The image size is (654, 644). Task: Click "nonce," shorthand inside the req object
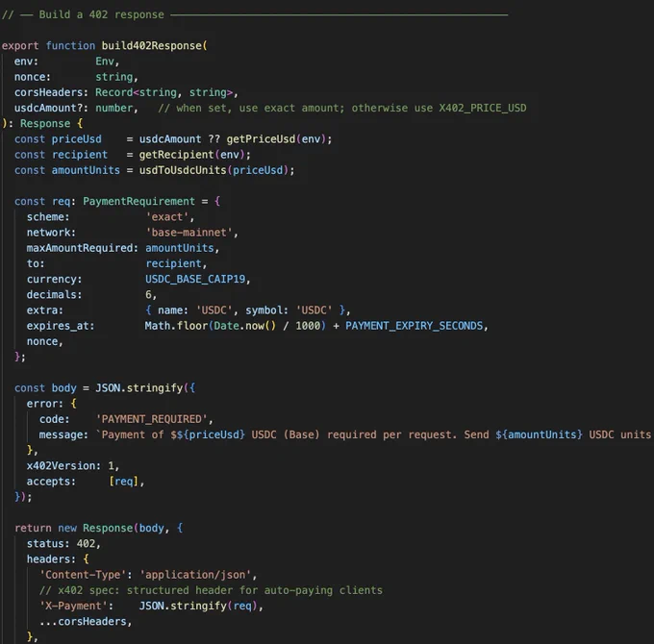coord(45,341)
